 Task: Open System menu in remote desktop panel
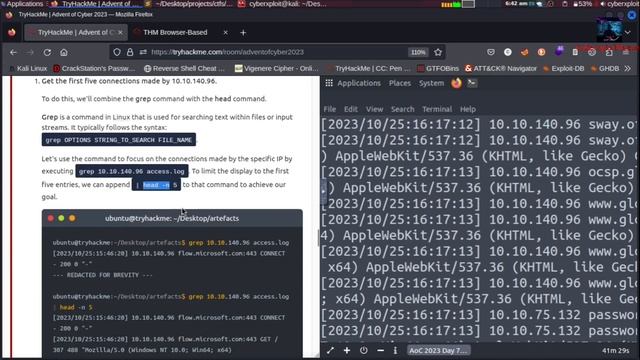(x=431, y=83)
